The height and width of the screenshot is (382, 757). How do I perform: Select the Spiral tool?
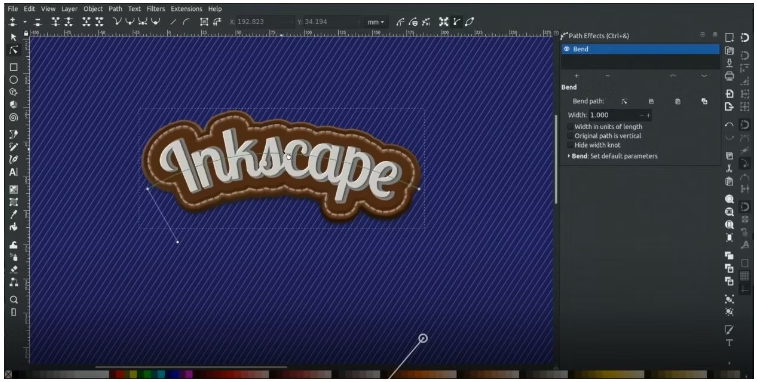point(14,117)
